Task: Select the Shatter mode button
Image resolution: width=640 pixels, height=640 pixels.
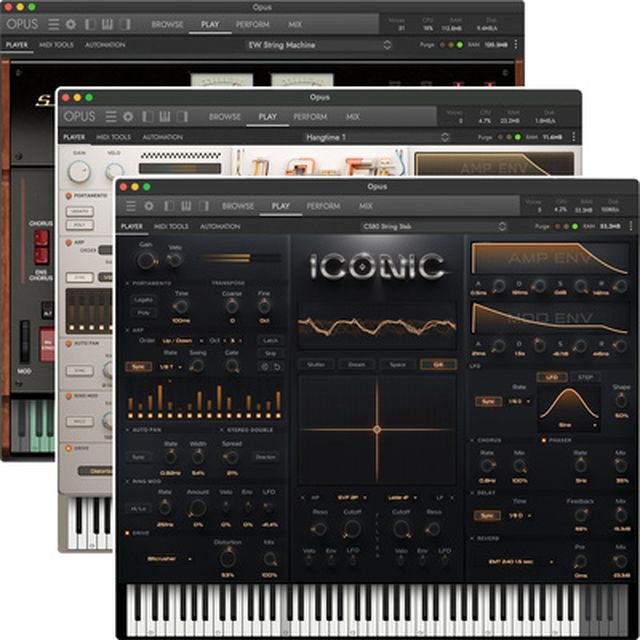Action: tap(316, 364)
